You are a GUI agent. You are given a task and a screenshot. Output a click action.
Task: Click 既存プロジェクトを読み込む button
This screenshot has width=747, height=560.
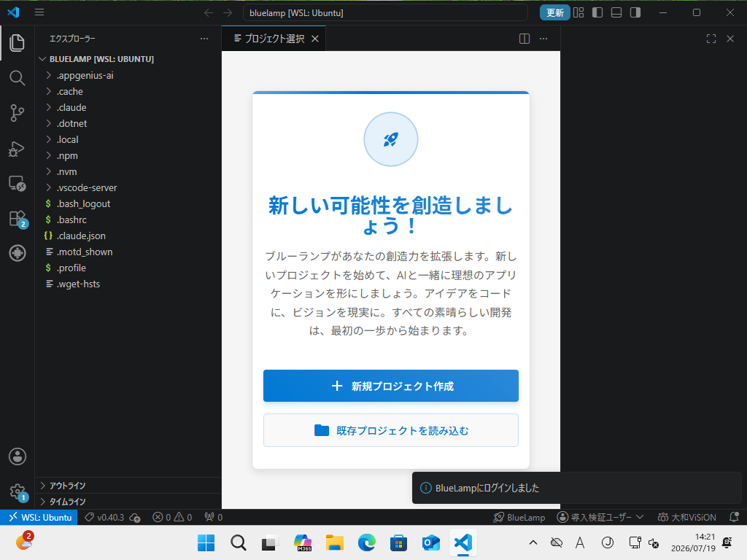click(391, 430)
